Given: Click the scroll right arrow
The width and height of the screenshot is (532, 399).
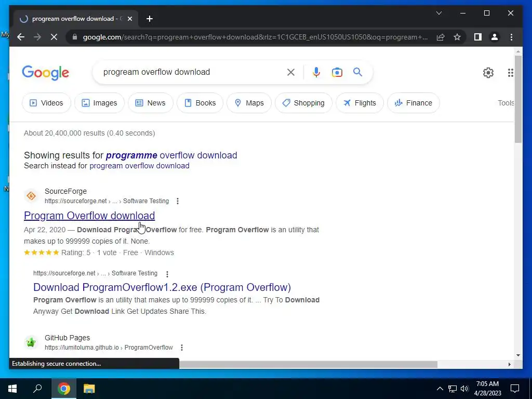Looking at the screenshot, I should click(x=509, y=364).
